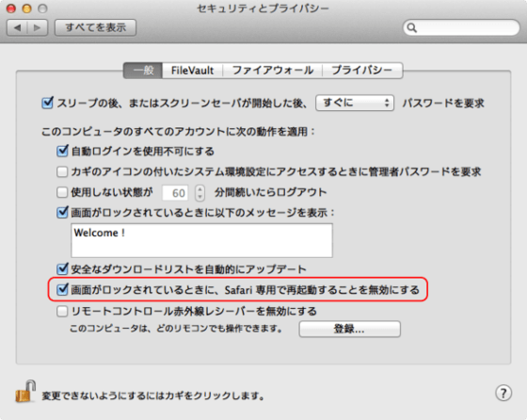
Task: Focus the toolbar search field
Action: pyautogui.click(x=461, y=27)
